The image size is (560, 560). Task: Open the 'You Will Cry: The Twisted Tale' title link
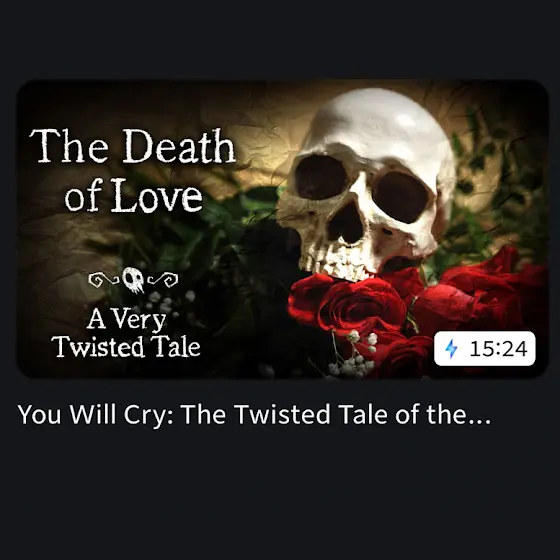coord(254,415)
